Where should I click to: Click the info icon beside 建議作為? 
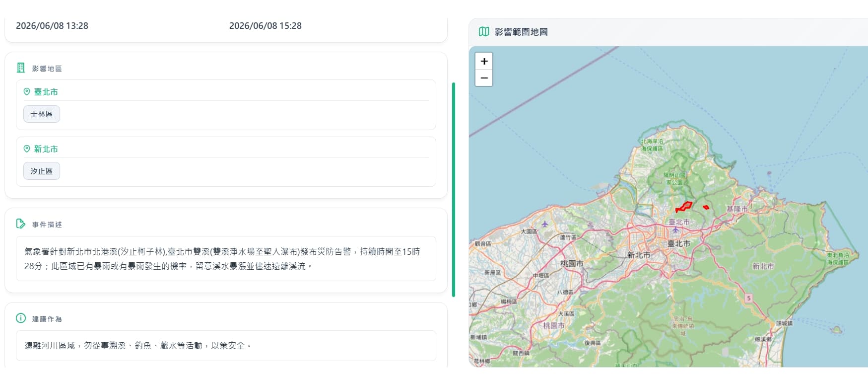(21, 318)
